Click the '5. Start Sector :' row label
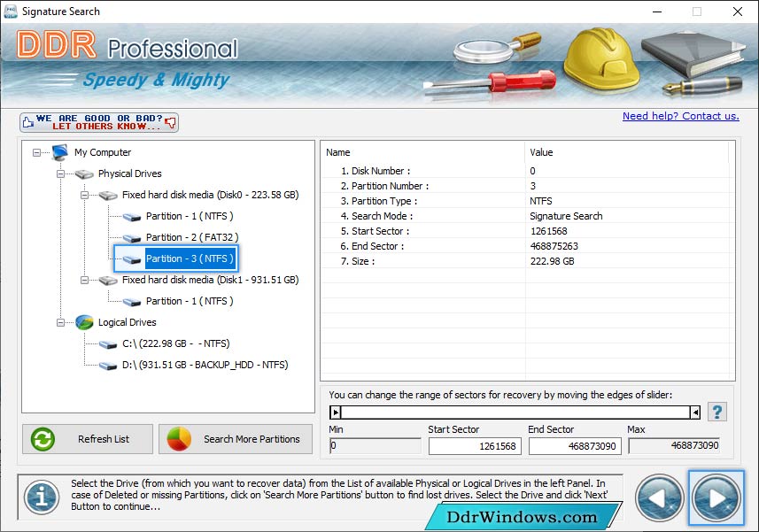This screenshot has height=532, width=759. 376,231
